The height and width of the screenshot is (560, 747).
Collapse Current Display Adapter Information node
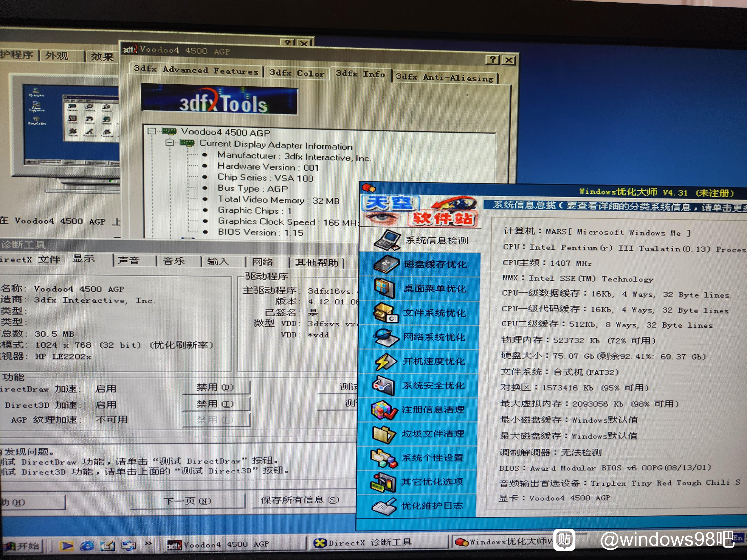click(170, 142)
